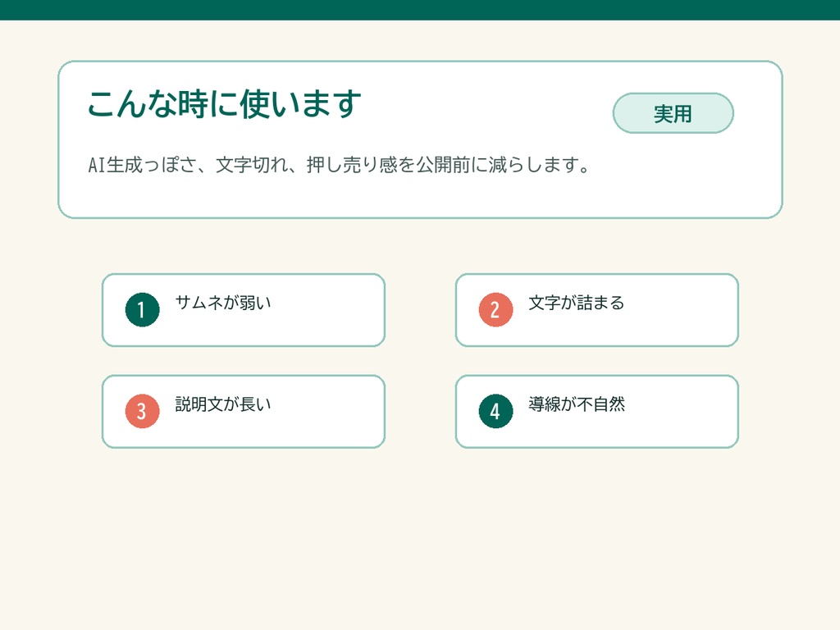Click the green number 4 circle
This screenshot has width=840, height=630.
[495, 411]
